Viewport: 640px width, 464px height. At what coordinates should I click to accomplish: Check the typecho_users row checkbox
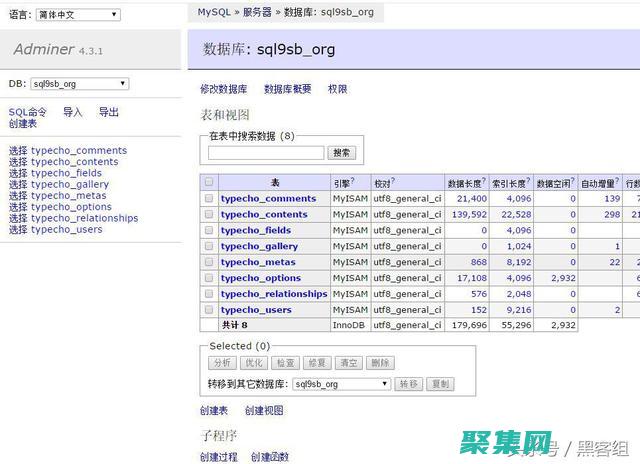pyautogui.click(x=209, y=310)
